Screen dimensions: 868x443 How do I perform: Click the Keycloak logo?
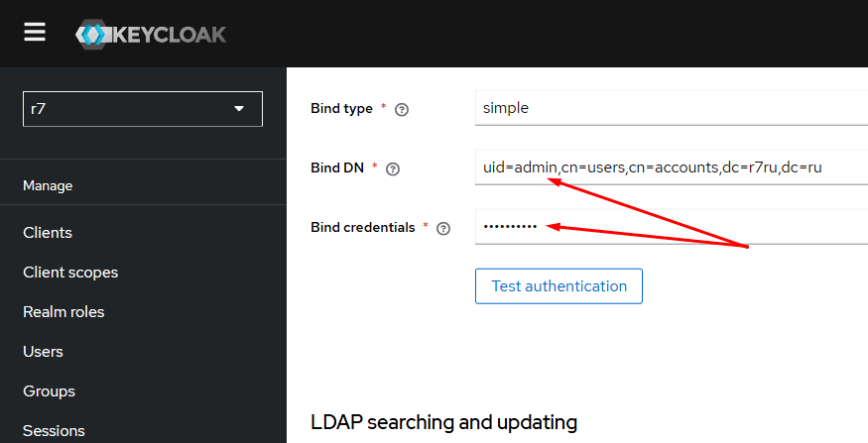click(x=151, y=35)
